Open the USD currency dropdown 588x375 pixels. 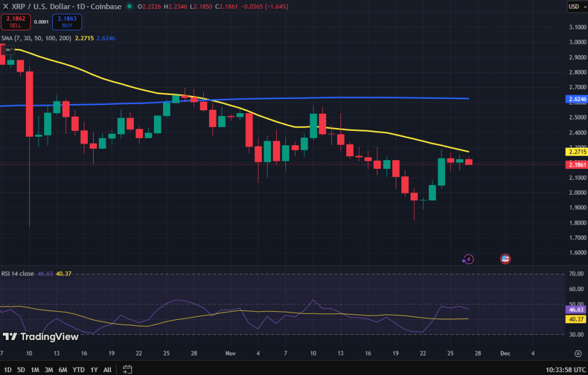tap(578, 6)
